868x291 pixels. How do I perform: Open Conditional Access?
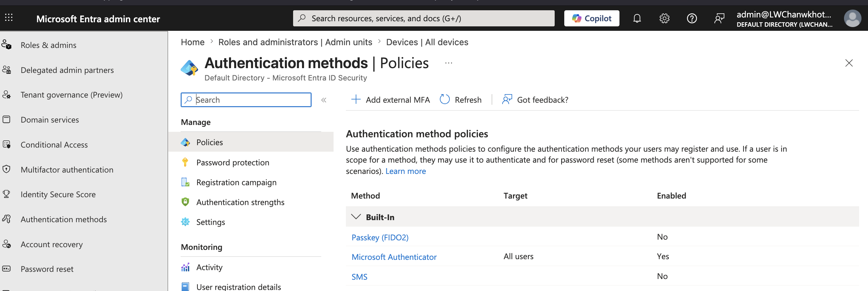pyautogui.click(x=54, y=145)
